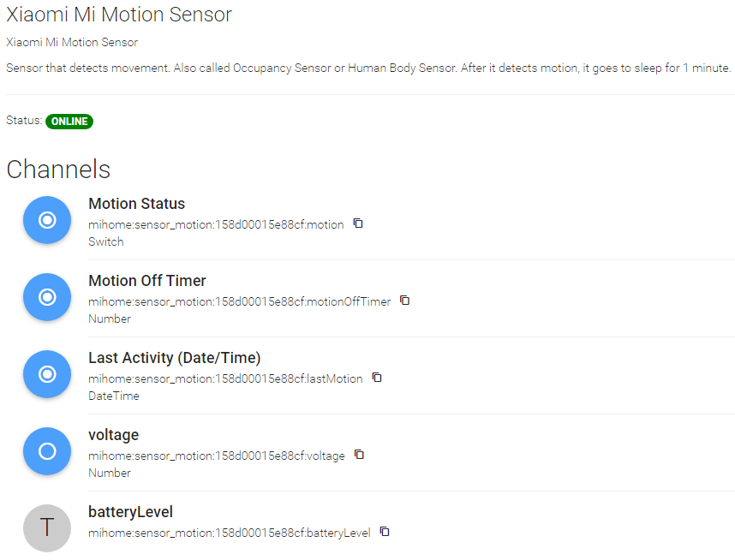Image resolution: width=735 pixels, height=560 pixels.
Task: Select the mihome motion channel UID text
Action: (216, 224)
